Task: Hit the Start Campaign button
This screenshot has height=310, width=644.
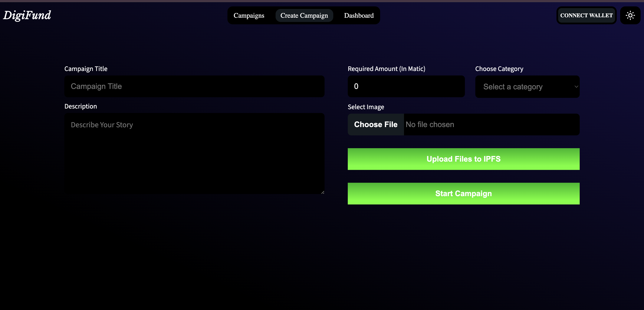Action: tap(463, 194)
